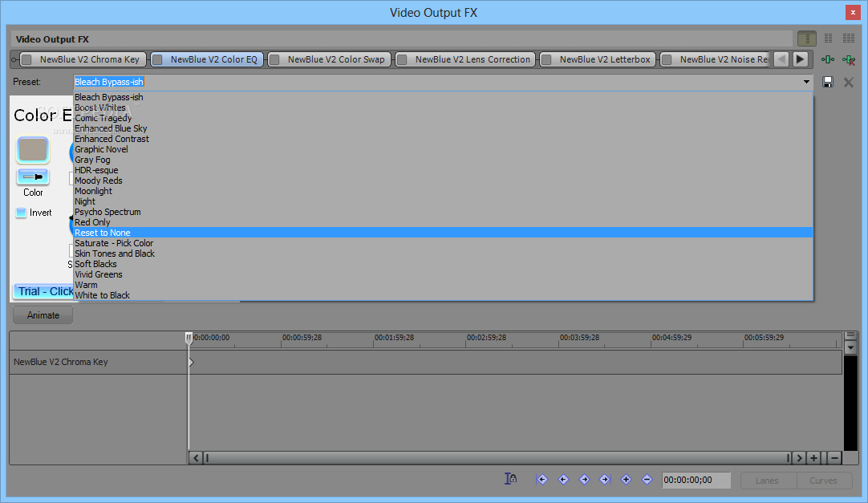Choose the HDR-esque preset
868x503 pixels.
coord(444,170)
